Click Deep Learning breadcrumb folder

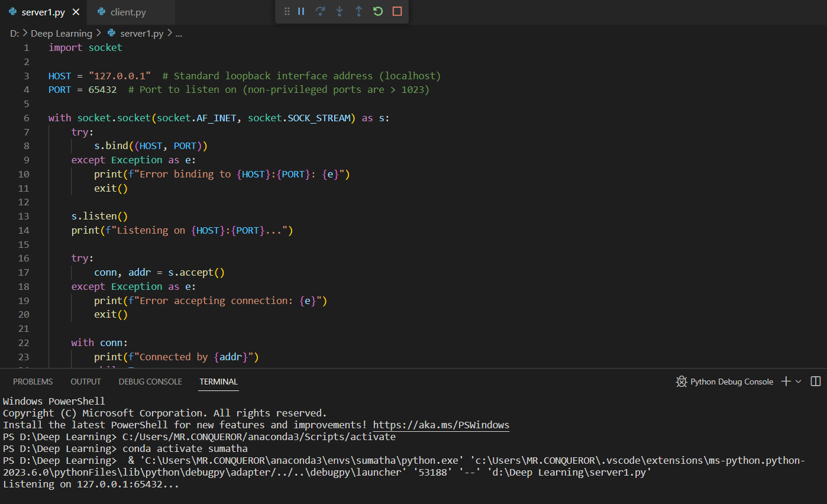point(62,33)
